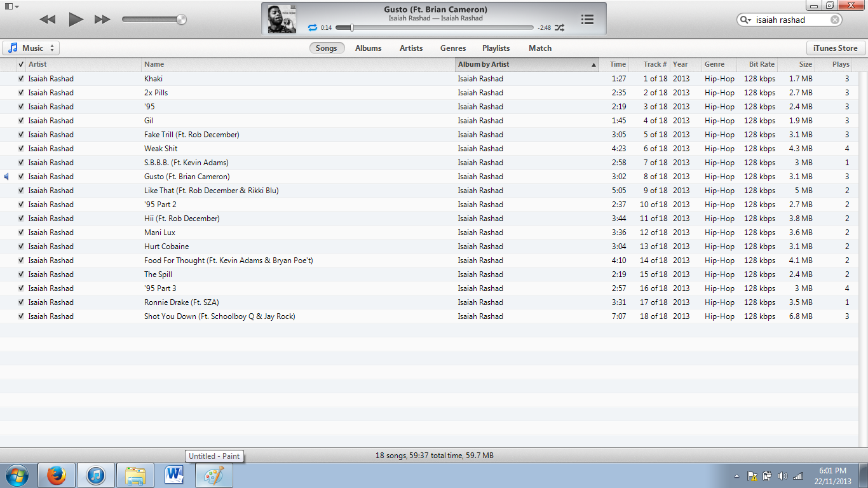Open the Music library selector dropdown
The width and height of the screenshot is (868, 488).
(31, 48)
